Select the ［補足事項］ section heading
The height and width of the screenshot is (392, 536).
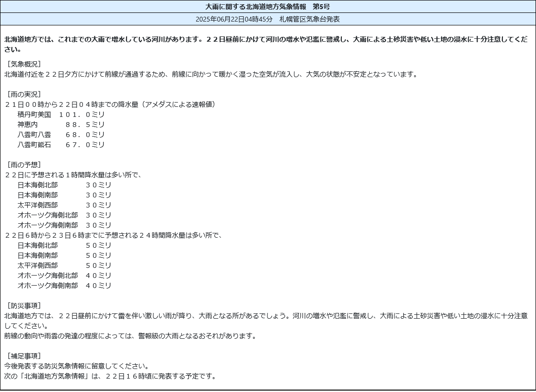click(24, 356)
